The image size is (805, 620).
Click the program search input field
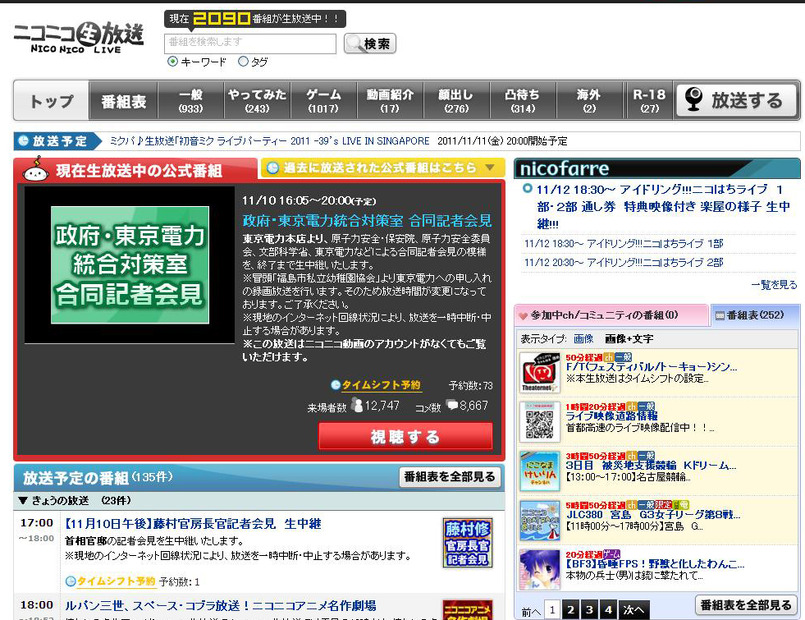pos(250,43)
